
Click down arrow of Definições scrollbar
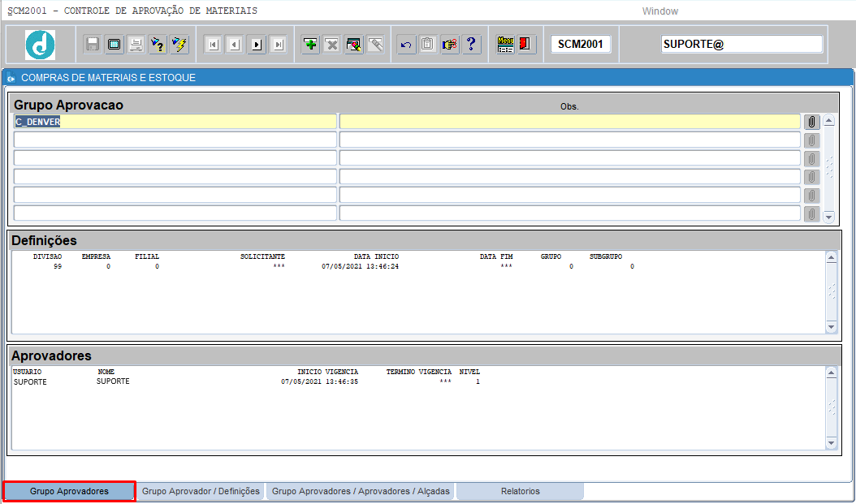point(832,327)
